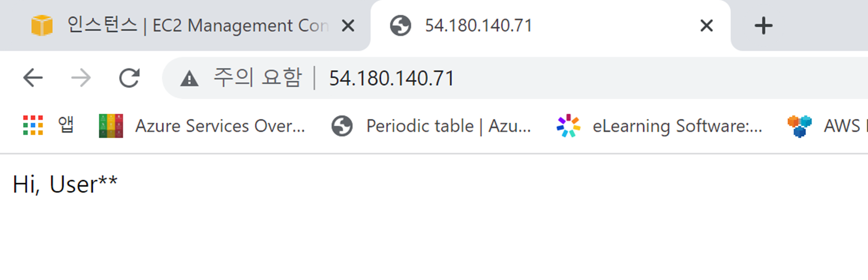868x280 pixels.
Task: Click the not-secure warning triangle icon
Action: click(x=189, y=78)
